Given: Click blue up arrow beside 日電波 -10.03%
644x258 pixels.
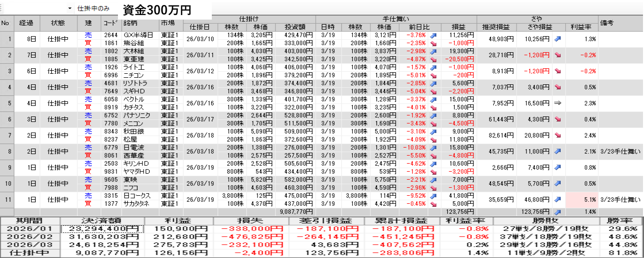Looking at the screenshot, I should click(434, 148).
